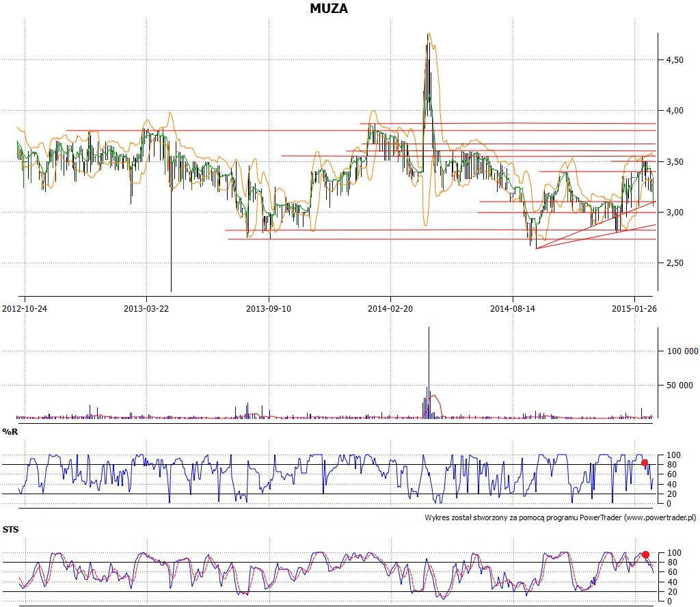Click the %R axis value 20

[671, 494]
